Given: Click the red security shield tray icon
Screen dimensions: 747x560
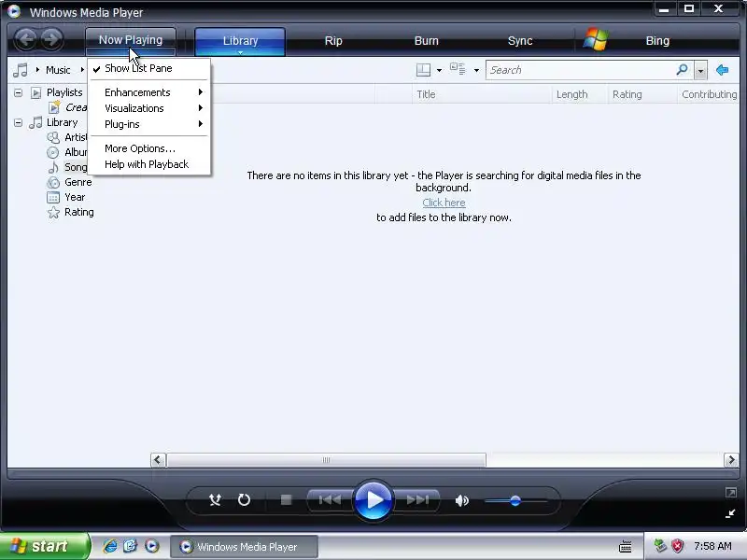Looking at the screenshot, I should point(677,546).
